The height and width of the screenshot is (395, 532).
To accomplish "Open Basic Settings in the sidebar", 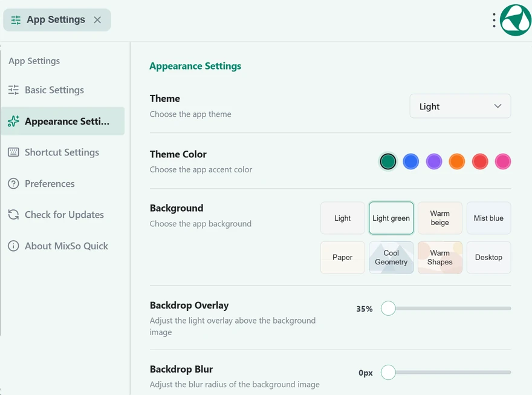I will (x=63, y=90).
